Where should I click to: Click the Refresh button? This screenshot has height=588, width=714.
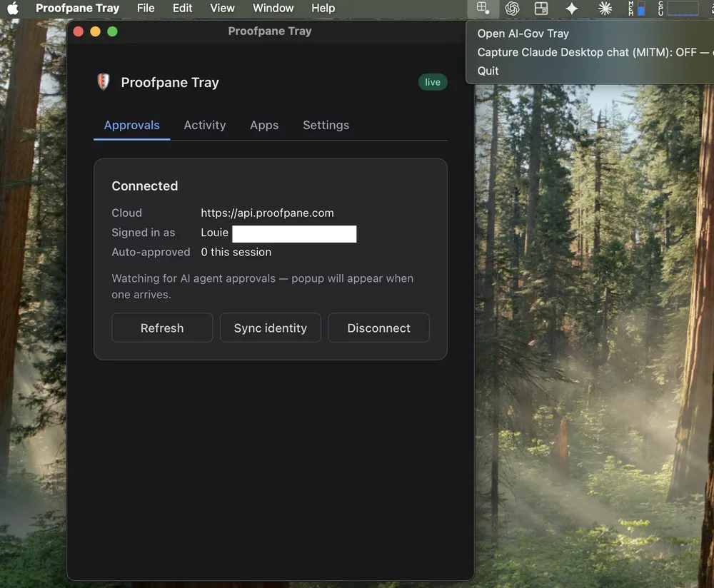(x=162, y=328)
